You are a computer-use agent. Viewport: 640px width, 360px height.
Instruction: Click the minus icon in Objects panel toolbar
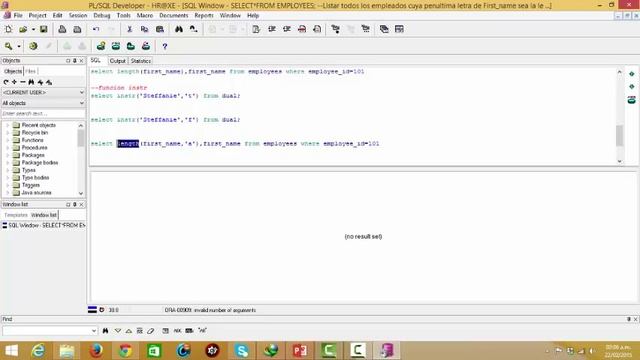tap(23, 82)
